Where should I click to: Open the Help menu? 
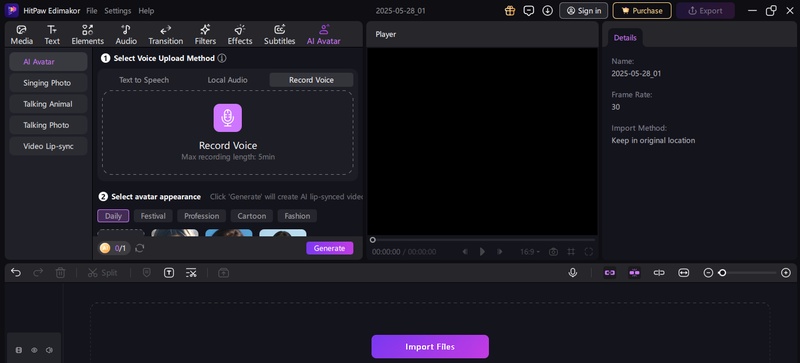click(x=146, y=11)
